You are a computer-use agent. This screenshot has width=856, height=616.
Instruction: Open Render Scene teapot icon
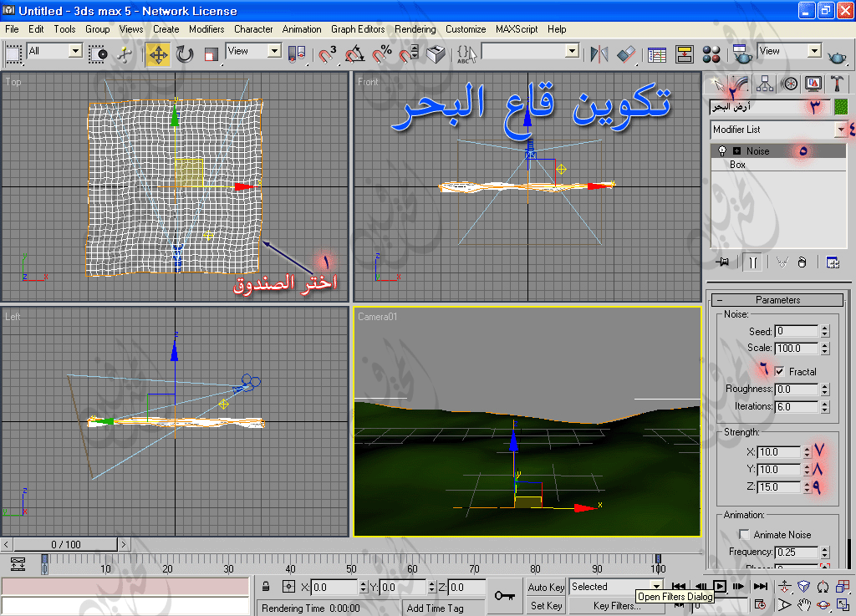[741, 54]
